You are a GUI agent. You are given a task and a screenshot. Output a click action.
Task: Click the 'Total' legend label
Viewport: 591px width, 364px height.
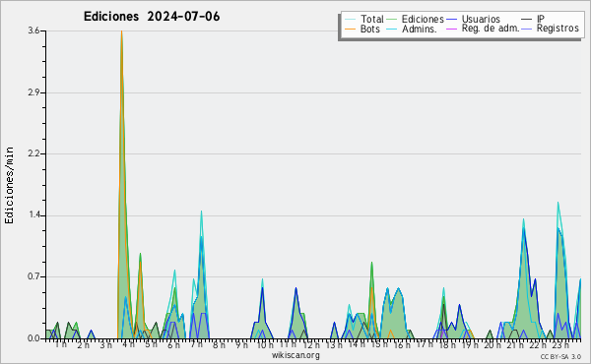(371, 19)
